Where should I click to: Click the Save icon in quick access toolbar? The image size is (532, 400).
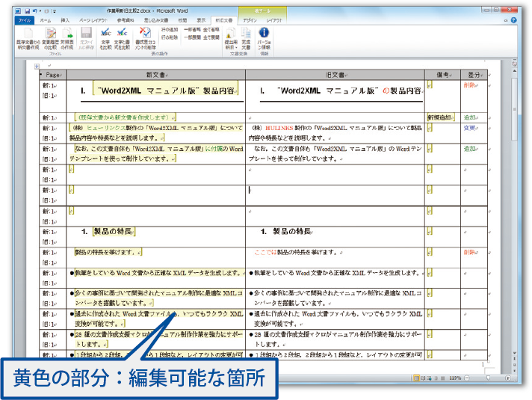pyautogui.click(x=28, y=13)
